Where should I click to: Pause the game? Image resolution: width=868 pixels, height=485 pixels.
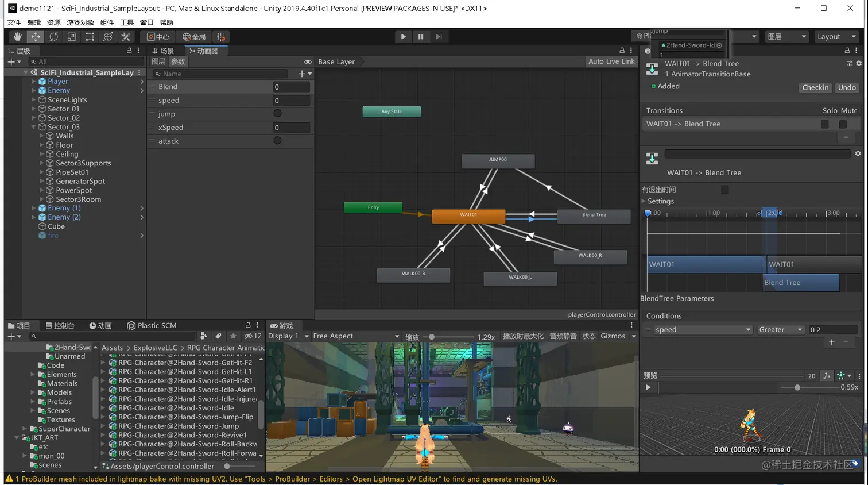click(x=421, y=37)
